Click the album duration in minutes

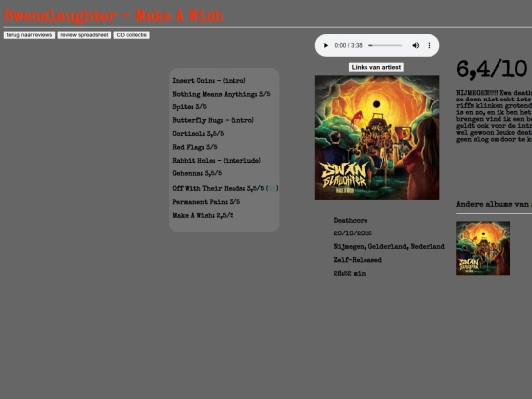350,273
